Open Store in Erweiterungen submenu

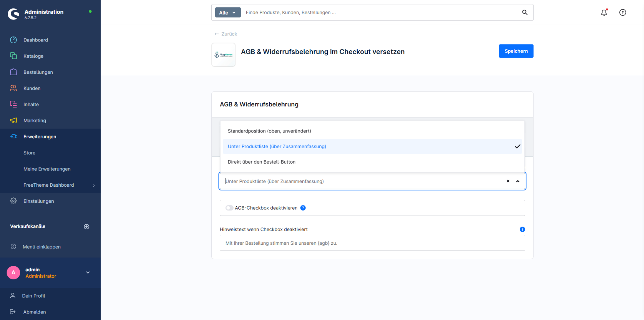point(29,153)
